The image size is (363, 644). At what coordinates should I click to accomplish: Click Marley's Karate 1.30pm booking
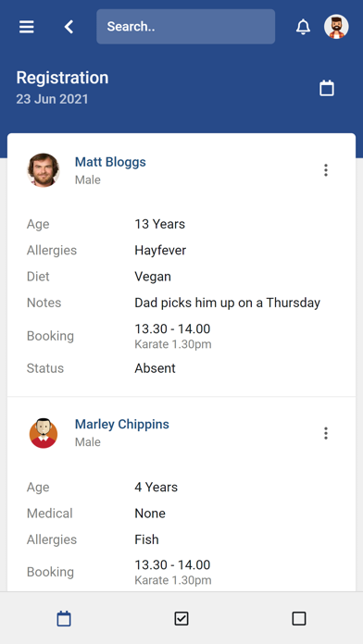click(173, 580)
